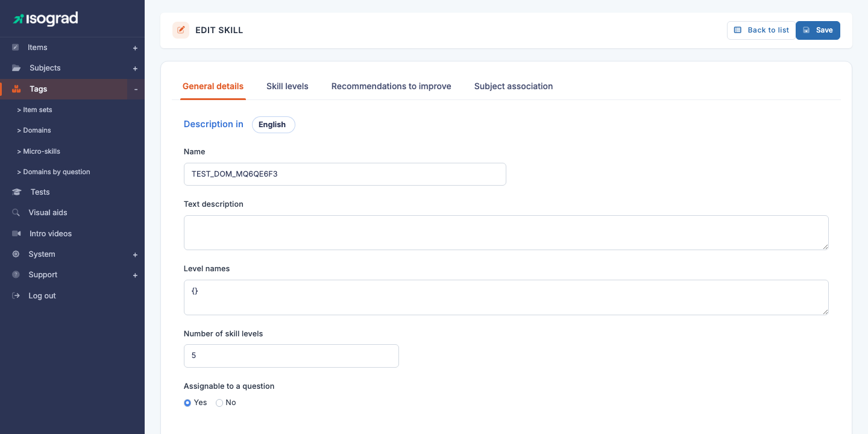Click the Level names resize handle
Viewport: 868px width, 434px height.
click(x=825, y=311)
